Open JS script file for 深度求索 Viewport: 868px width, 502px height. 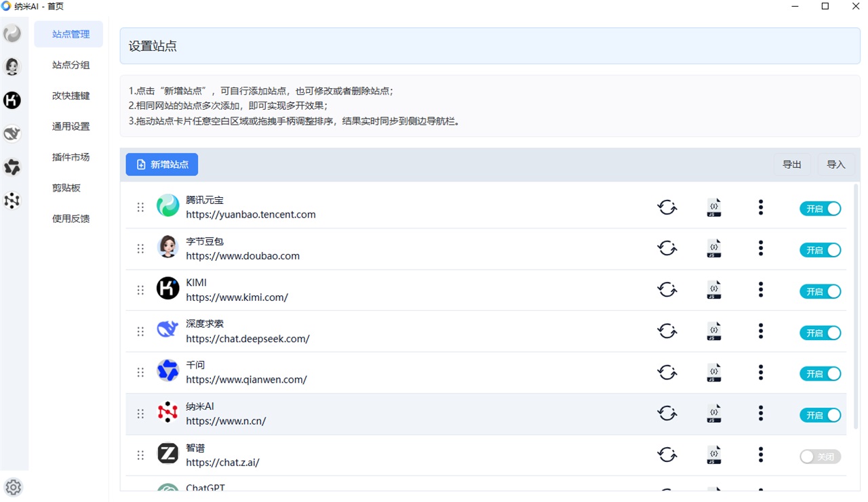click(x=714, y=332)
